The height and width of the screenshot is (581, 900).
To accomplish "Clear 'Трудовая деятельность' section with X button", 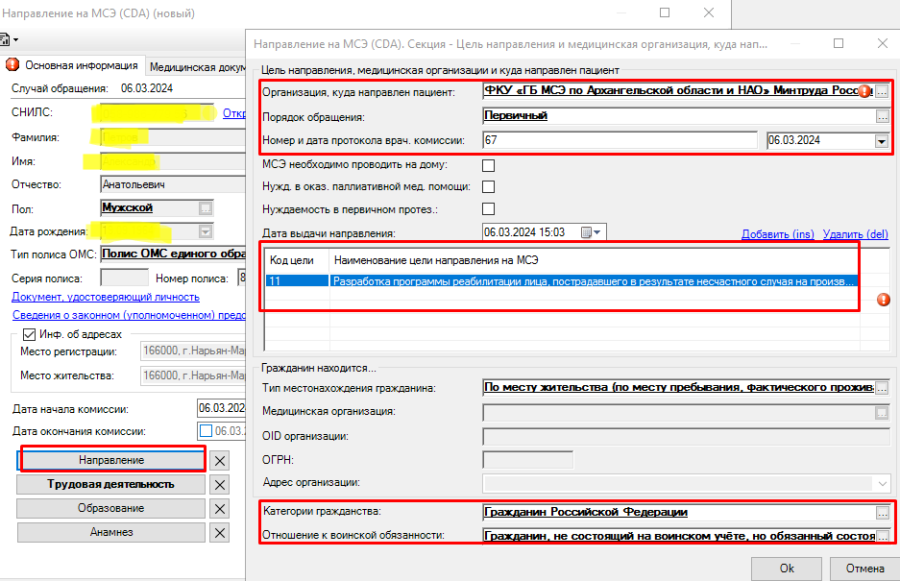I will pyautogui.click(x=221, y=484).
